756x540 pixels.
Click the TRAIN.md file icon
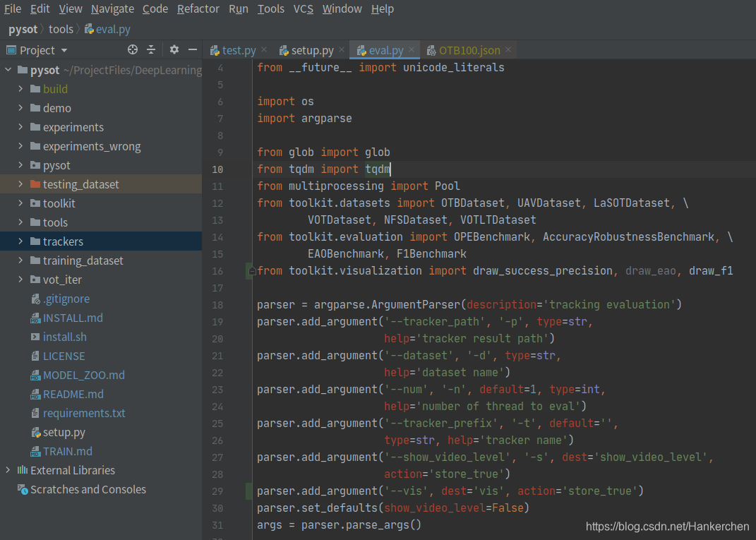(x=35, y=452)
